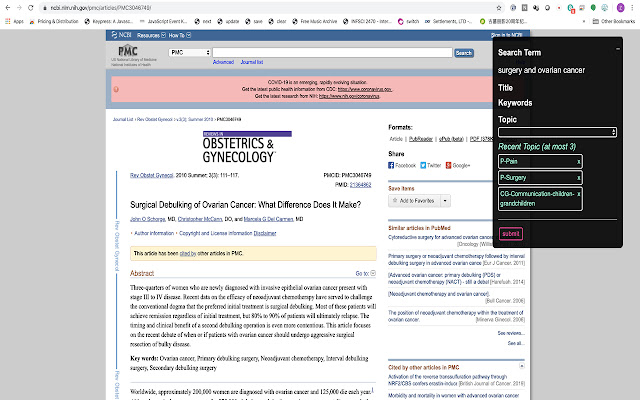
Task: Open the 'switch' bookmark
Action: coord(409,21)
